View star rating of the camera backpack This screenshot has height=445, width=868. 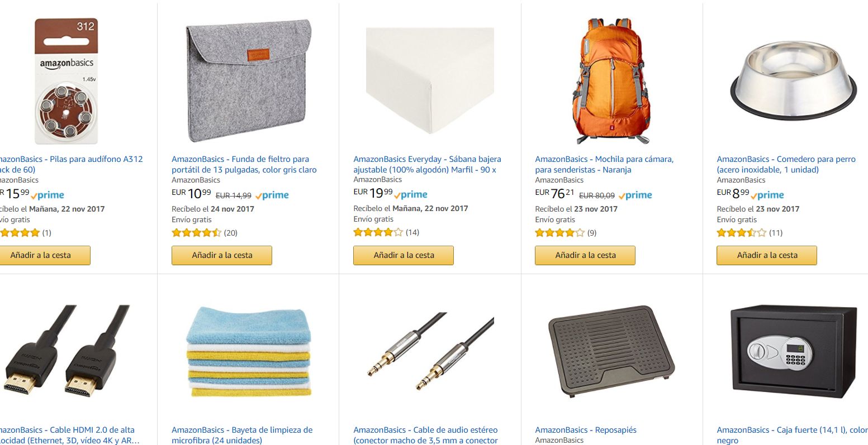coord(559,233)
